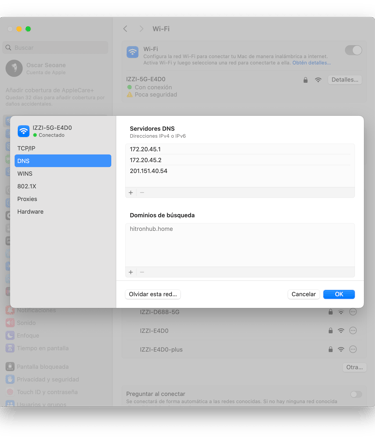
Task: Click the Privacidad y seguridad sidebar icon
Action: click(10, 379)
